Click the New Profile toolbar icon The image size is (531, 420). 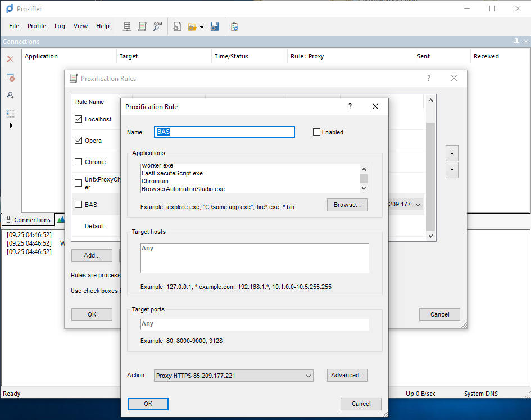tap(177, 26)
